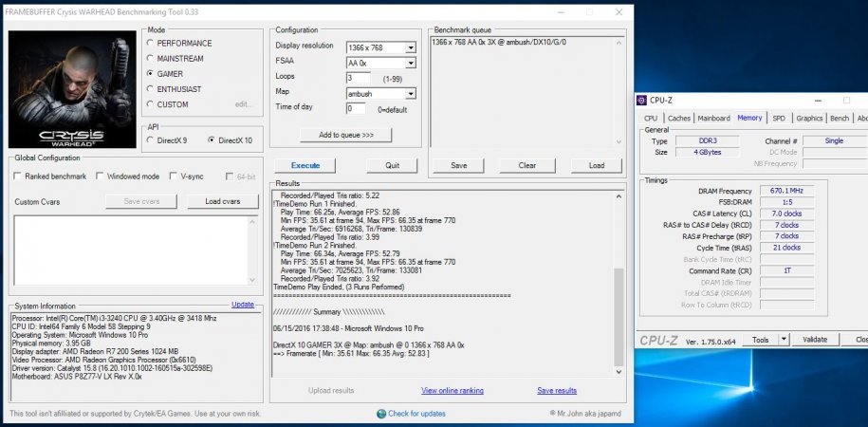868x427 pixels.
Task: Open the CPU-Z Tools dropdown arrow
Action: tap(784, 340)
